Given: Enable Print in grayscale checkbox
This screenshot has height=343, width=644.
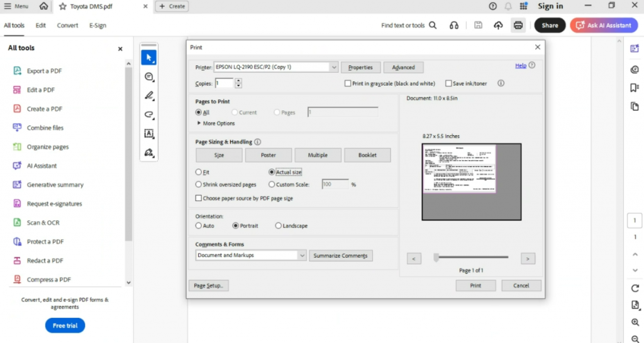Looking at the screenshot, I should 348,84.
